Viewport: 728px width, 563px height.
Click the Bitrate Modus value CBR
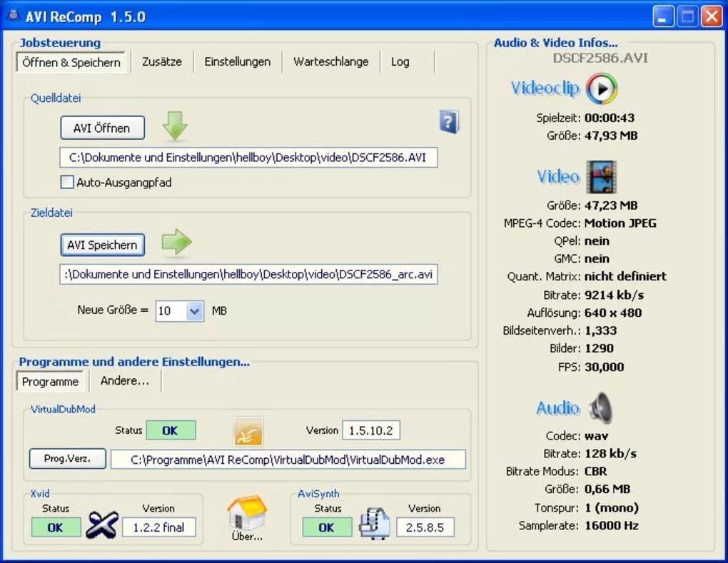pos(596,472)
